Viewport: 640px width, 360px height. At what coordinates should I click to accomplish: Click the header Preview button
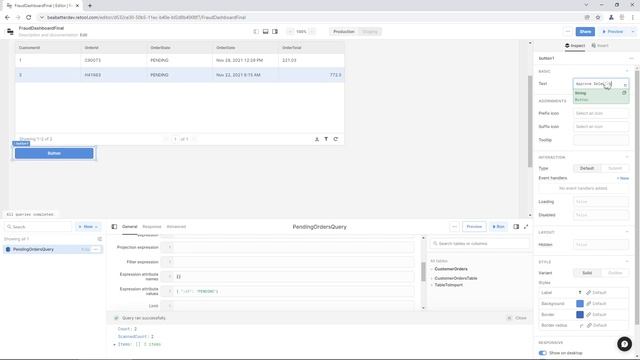pos(613,31)
